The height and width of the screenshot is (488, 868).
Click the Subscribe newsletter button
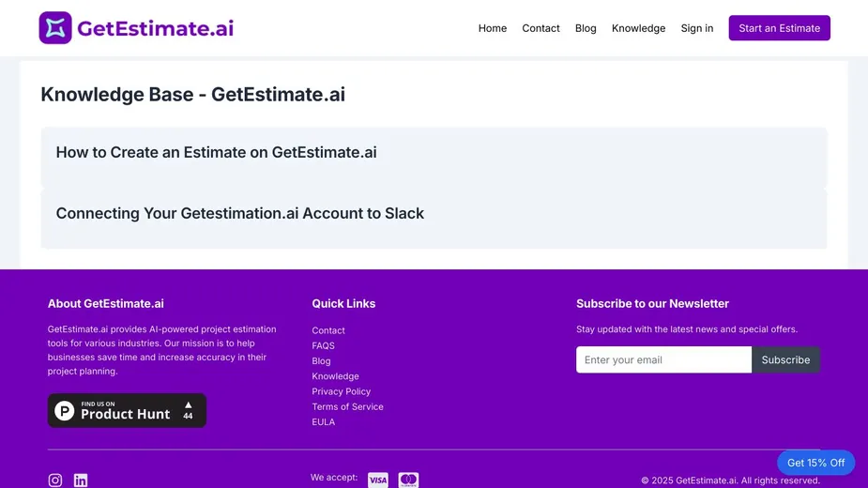click(785, 359)
